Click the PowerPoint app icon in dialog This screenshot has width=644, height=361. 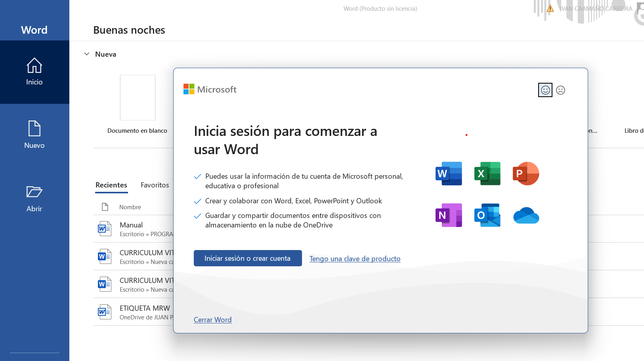[x=526, y=174]
